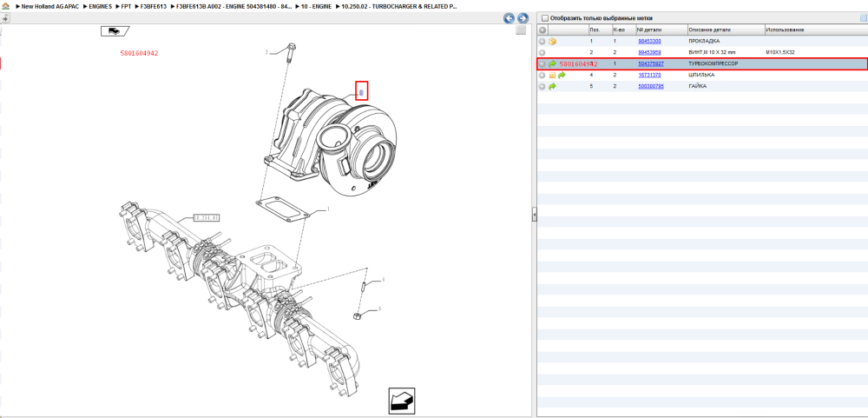Open part number link 98453300

(649, 41)
